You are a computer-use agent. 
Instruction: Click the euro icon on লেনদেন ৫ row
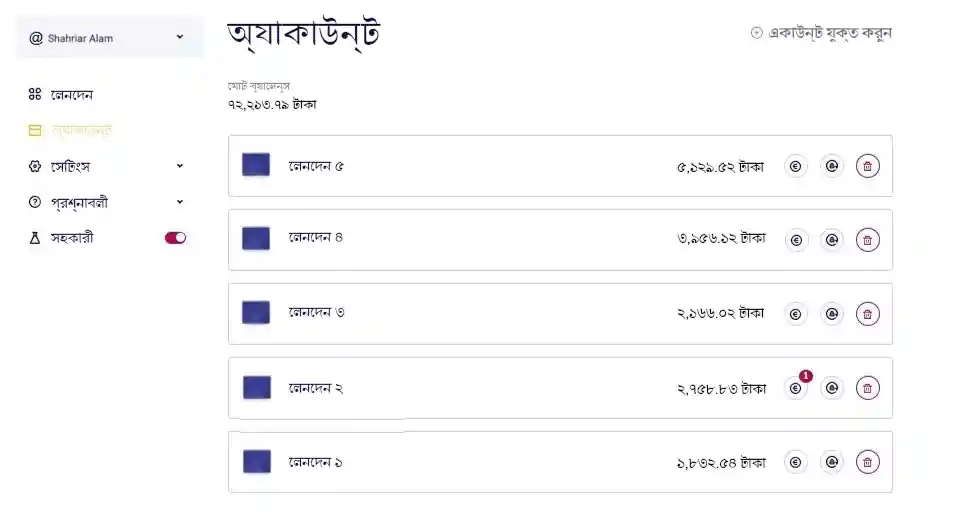pos(796,166)
